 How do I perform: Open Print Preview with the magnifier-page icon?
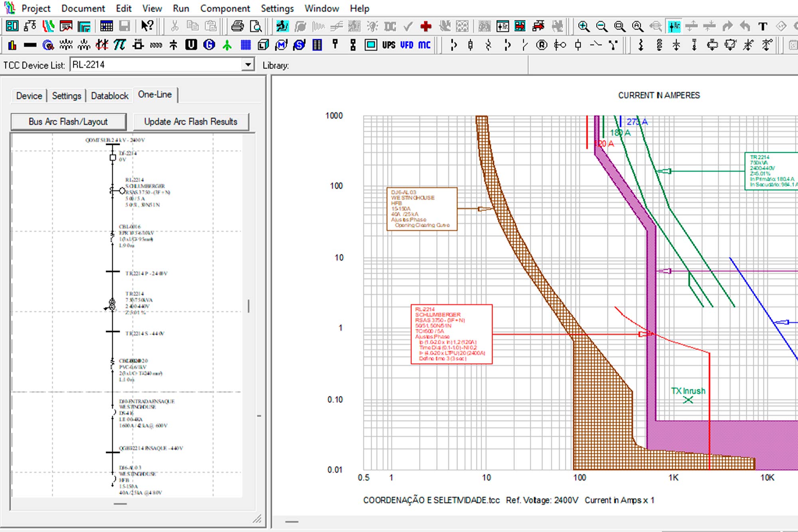click(255, 26)
